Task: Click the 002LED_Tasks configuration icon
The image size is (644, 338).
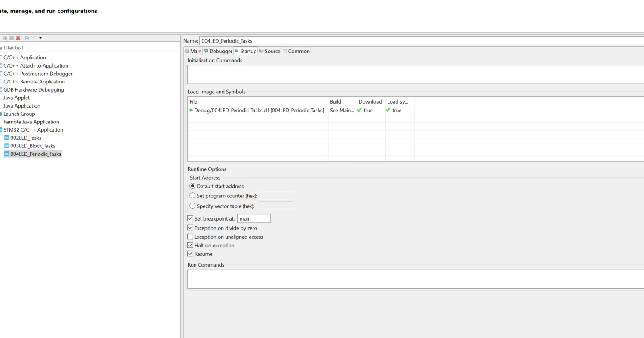Action: click(x=6, y=138)
